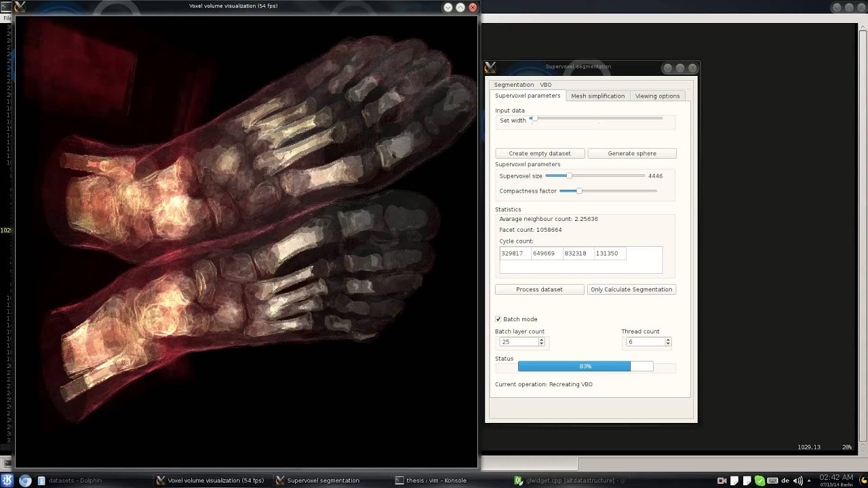Image resolution: width=868 pixels, height=488 pixels.
Task: Open the Segmentation menu
Action: coord(513,85)
